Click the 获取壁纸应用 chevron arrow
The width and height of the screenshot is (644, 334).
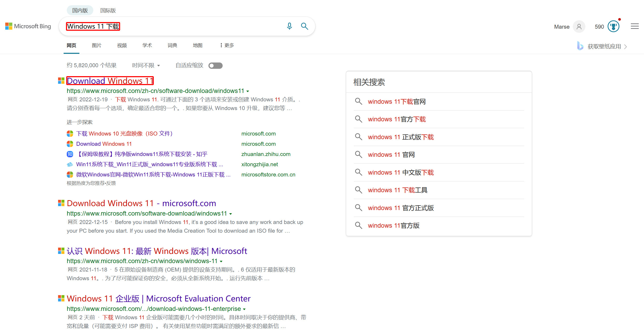(626, 47)
